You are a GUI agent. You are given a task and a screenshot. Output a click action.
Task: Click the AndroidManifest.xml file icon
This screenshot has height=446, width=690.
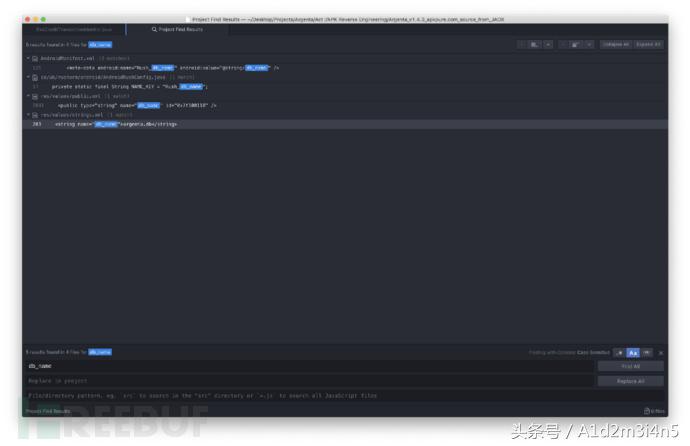tap(35, 58)
